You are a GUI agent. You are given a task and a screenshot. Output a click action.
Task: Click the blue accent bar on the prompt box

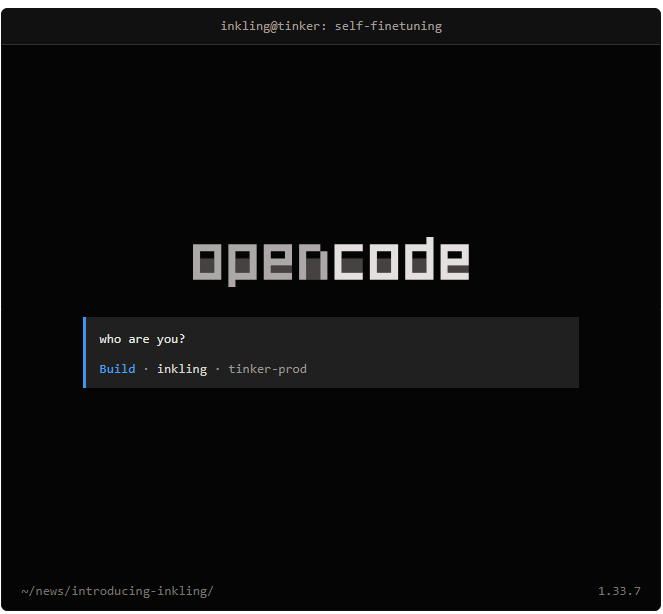[85, 352]
